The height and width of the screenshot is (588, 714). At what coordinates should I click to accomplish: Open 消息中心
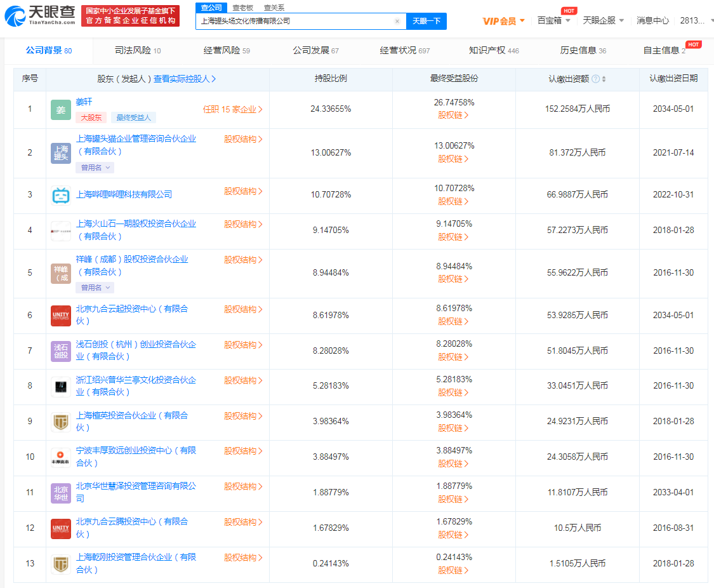point(652,20)
